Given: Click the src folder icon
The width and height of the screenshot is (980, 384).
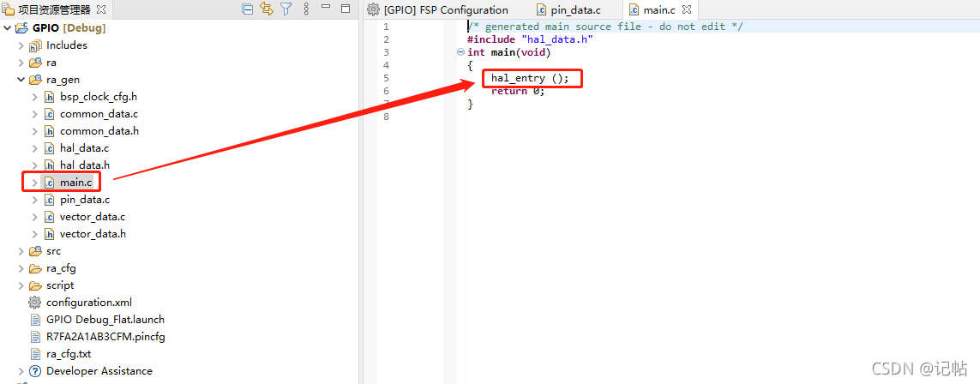Looking at the screenshot, I should [x=35, y=251].
